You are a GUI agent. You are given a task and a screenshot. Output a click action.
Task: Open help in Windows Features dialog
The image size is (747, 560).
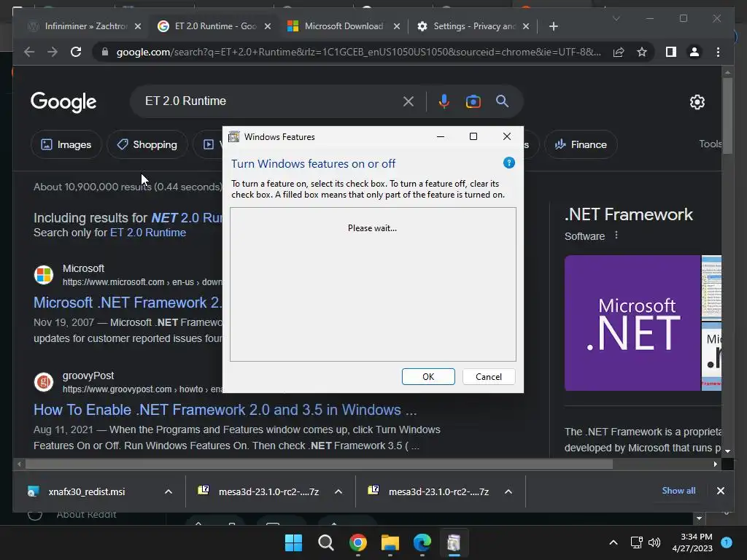tap(508, 163)
